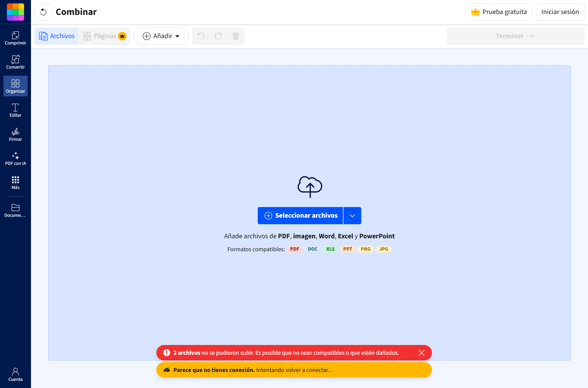Open PDF con IA tool
588x388 pixels.
pyautogui.click(x=15, y=159)
